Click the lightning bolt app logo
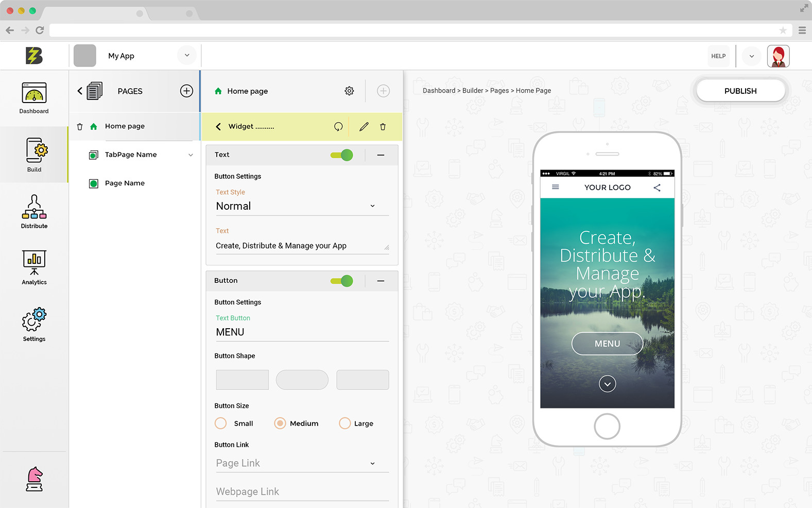Image resolution: width=812 pixels, height=508 pixels. coord(34,56)
